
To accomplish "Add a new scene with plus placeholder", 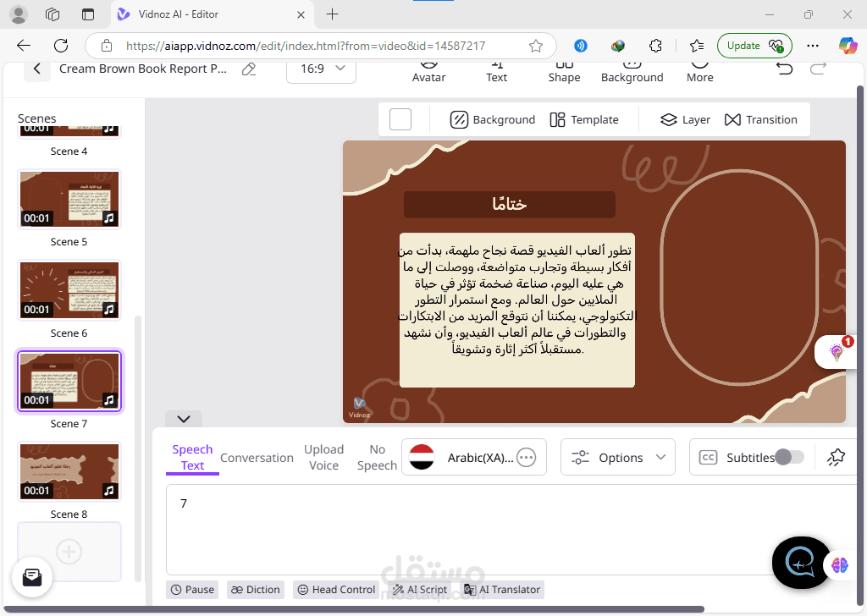I will (69, 552).
